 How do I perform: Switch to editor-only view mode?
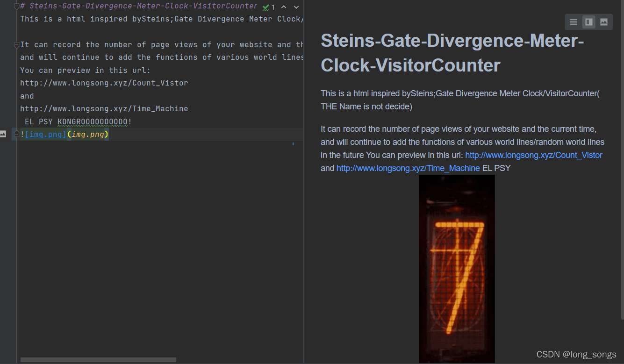coord(574,22)
